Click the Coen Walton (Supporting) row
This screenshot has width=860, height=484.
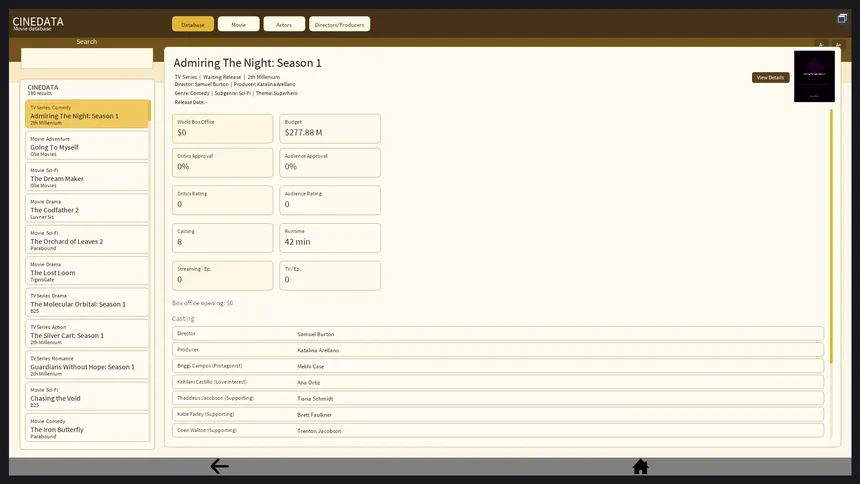point(497,431)
